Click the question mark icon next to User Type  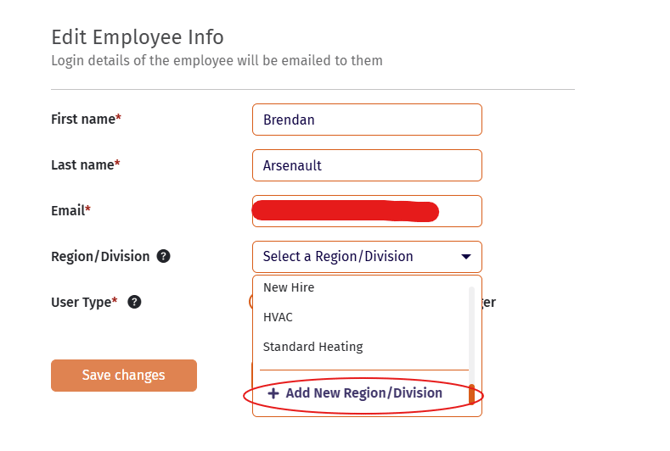click(x=134, y=302)
